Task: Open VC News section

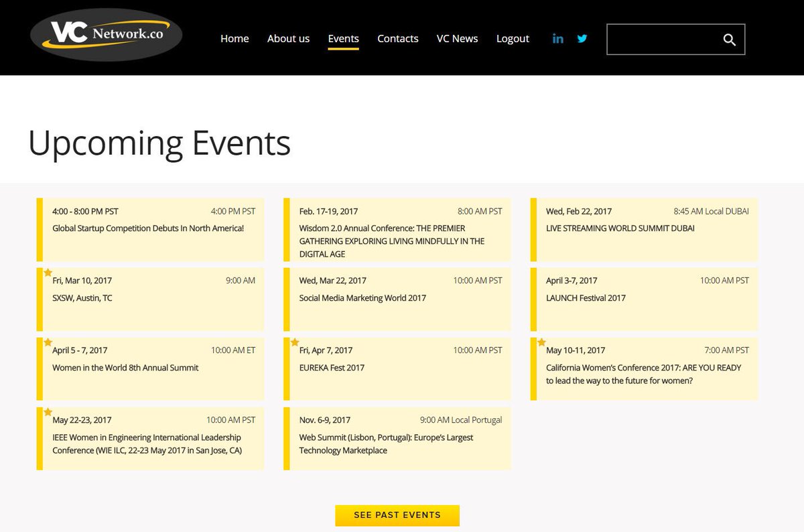Action: 458,38
